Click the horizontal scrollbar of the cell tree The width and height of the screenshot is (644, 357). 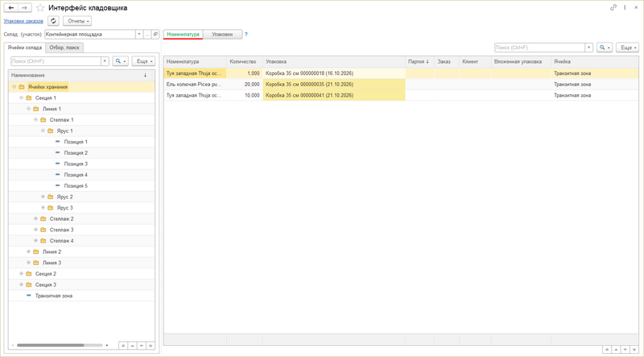[x=51, y=346]
